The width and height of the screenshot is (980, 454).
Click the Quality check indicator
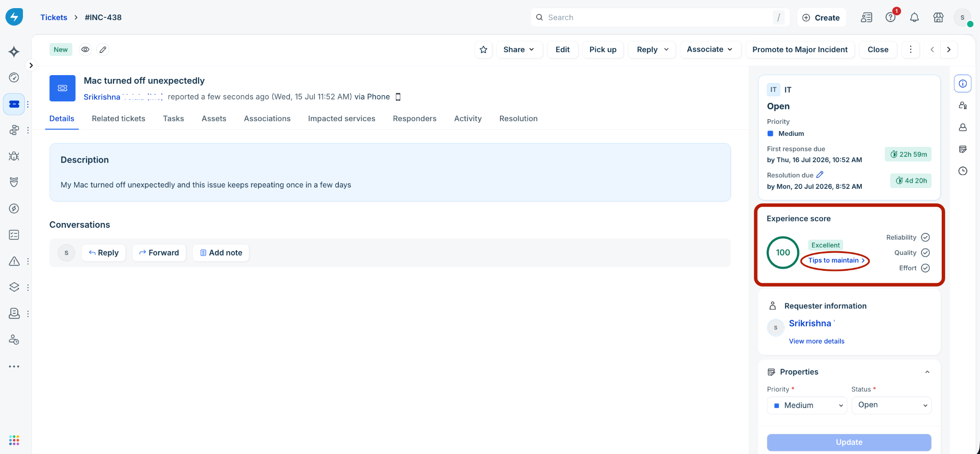pos(925,253)
